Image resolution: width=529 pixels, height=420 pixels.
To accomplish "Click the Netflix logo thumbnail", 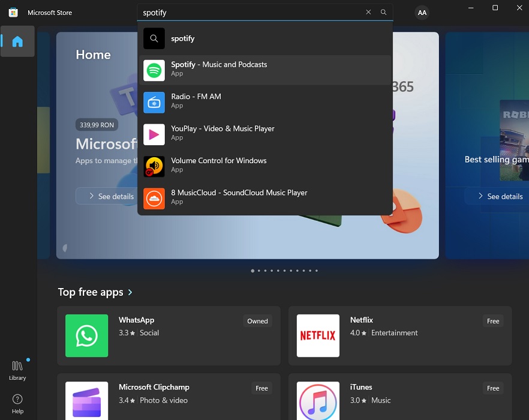I will 317,335.
